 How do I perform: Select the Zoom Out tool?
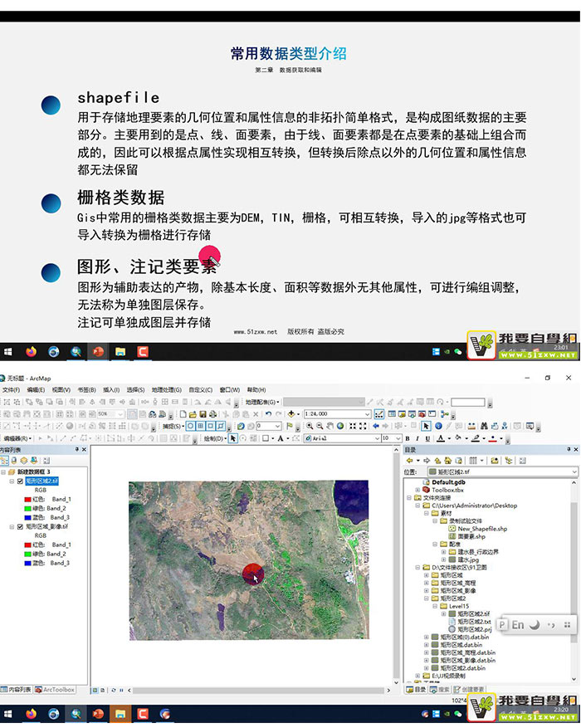(x=320, y=426)
